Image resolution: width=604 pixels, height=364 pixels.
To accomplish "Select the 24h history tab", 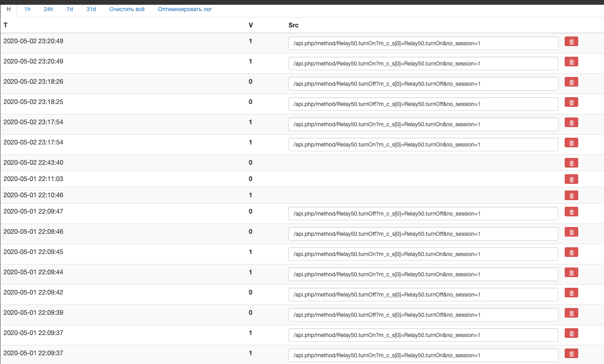I will 48,9.
